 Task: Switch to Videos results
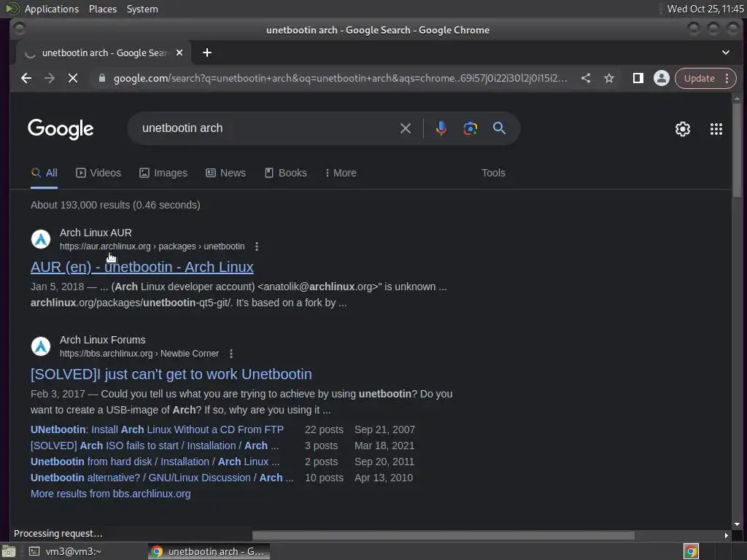[x=98, y=173]
